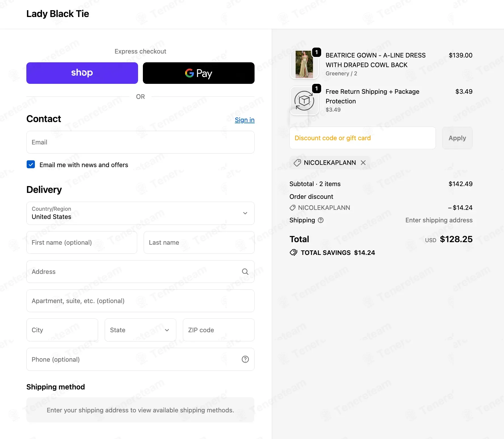Click the Shipping info question mark icon
The height and width of the screenshot is (439, 504).
321,220
